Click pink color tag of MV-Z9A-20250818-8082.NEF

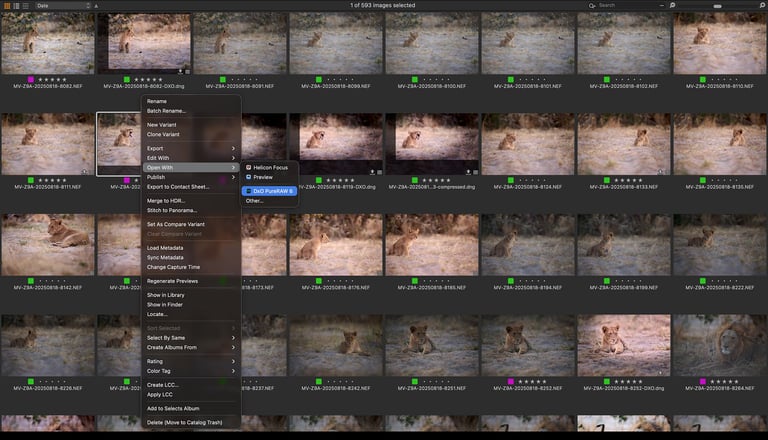click(x=31, y=79)
